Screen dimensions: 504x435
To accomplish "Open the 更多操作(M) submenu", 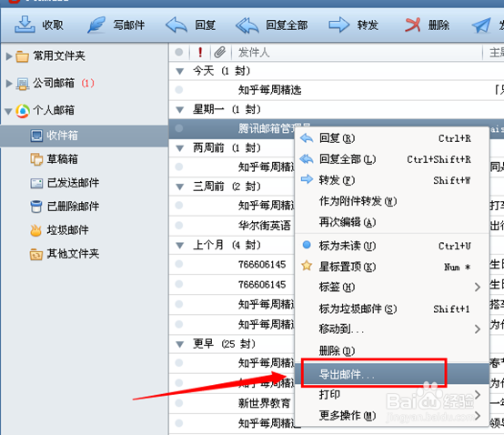I will (392, 416).
